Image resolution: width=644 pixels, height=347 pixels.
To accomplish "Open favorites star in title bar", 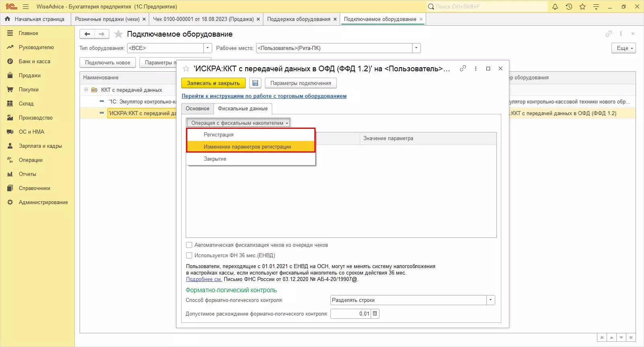I will tap(582, 6).
